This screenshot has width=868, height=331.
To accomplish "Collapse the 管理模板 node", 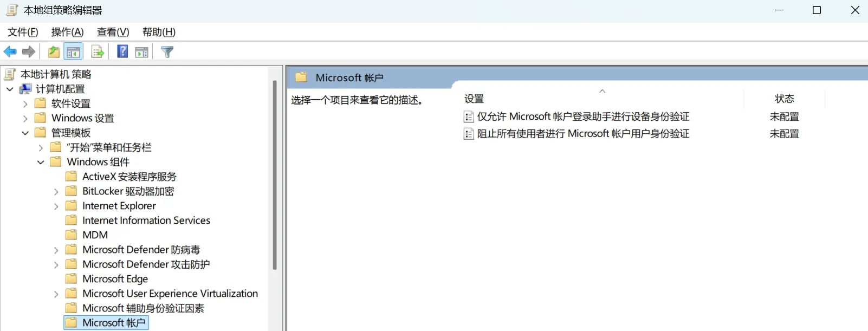I will pyautogui.click(x=25, y=133).
